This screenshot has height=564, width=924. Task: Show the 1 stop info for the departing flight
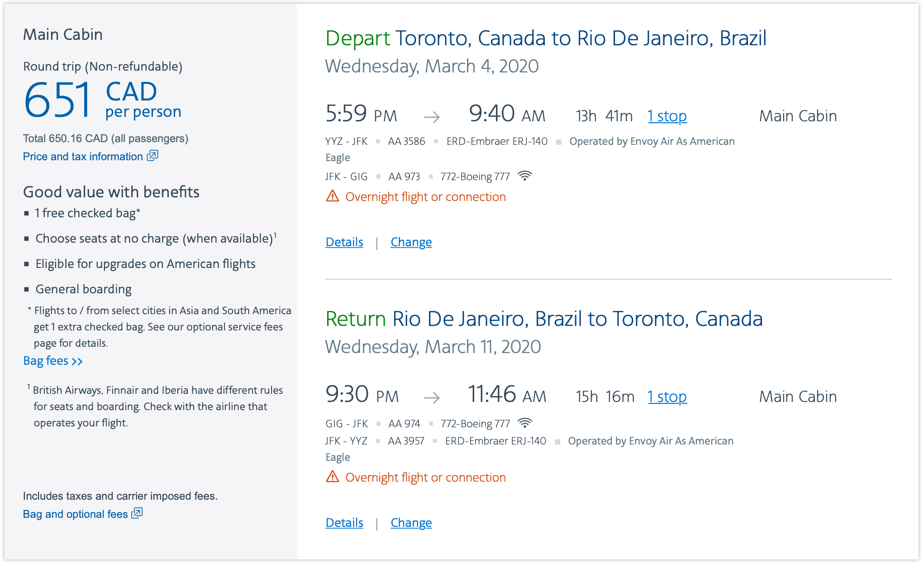[x=667, y=116]
